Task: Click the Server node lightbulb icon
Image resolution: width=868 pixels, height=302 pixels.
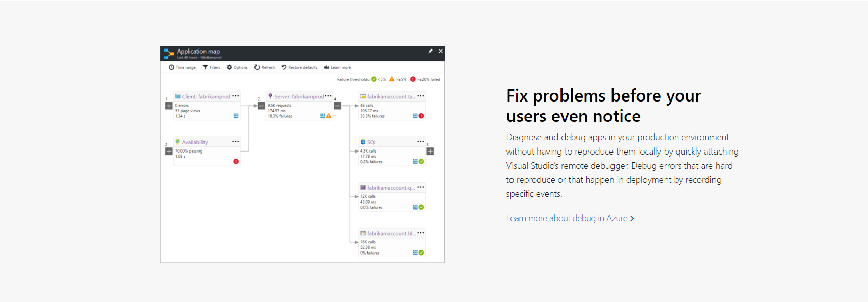Action: coord(270,96)
